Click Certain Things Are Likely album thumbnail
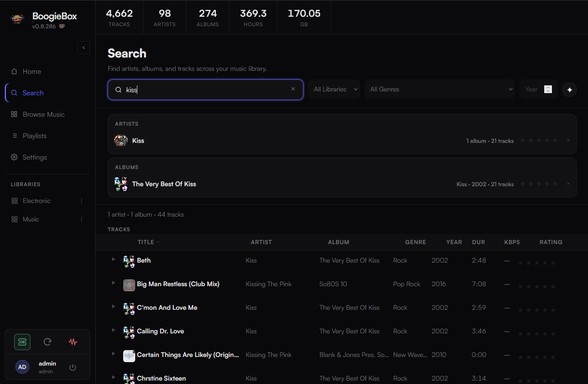This screenshot has width=588, height=384. 129,356
